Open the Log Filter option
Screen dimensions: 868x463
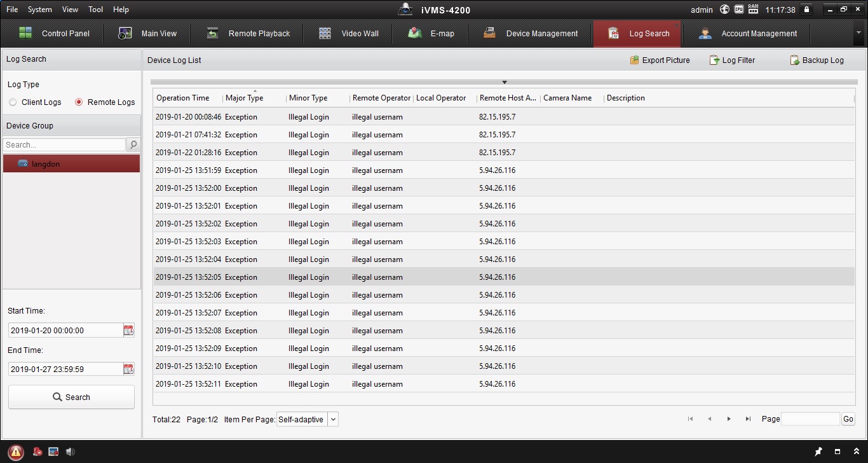732,60
